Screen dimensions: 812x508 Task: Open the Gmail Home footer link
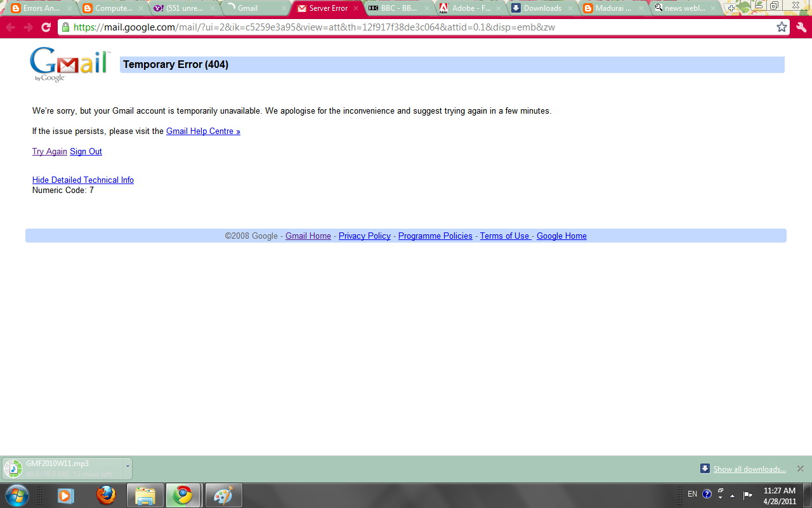click(308, 236)
